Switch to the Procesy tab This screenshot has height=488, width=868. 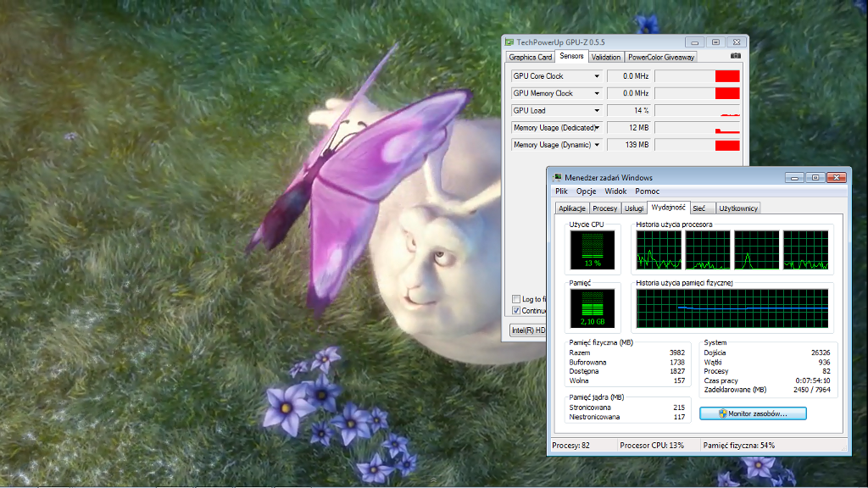tap(604, 208)
